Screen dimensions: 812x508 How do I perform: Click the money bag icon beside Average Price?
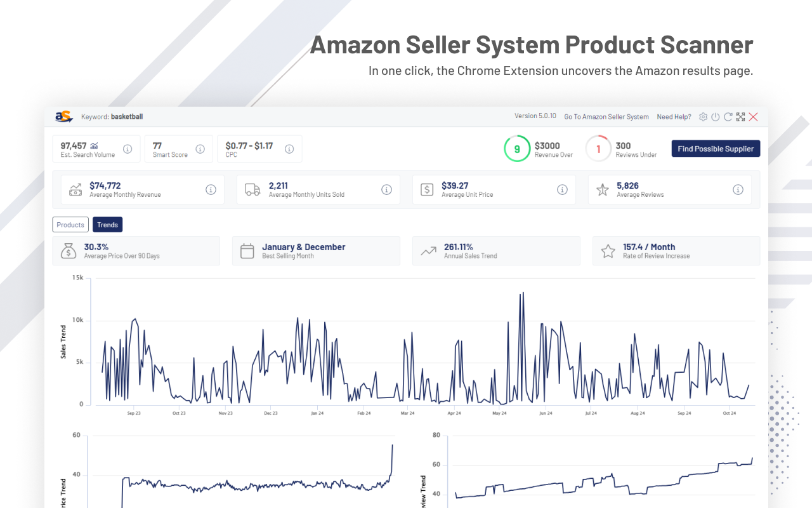tap(68, 251)
